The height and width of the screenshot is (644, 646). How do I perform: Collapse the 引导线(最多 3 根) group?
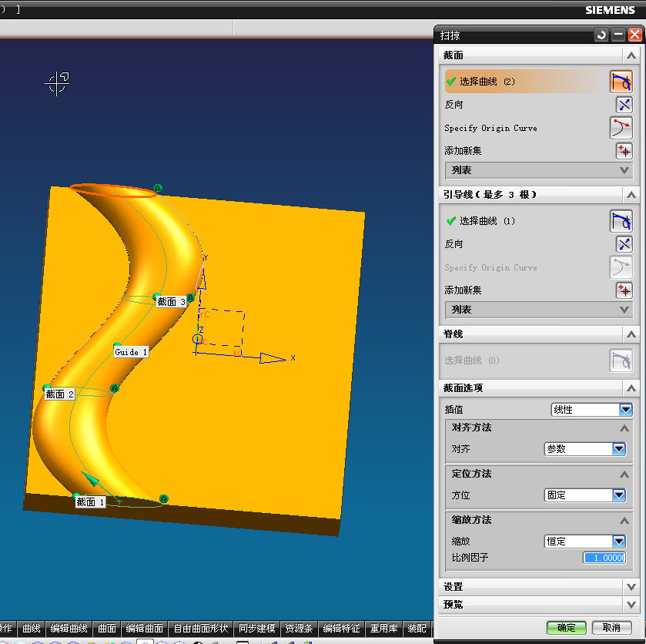point(631,195)
